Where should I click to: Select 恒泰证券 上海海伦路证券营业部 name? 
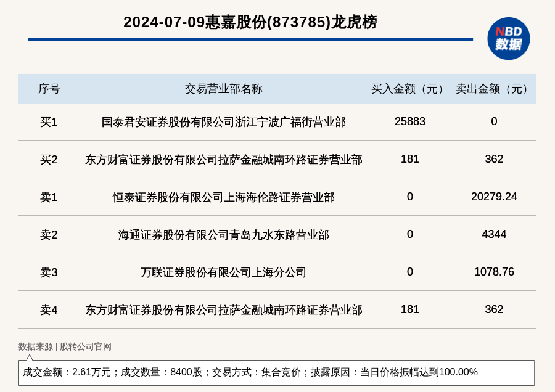click(224, 197)
